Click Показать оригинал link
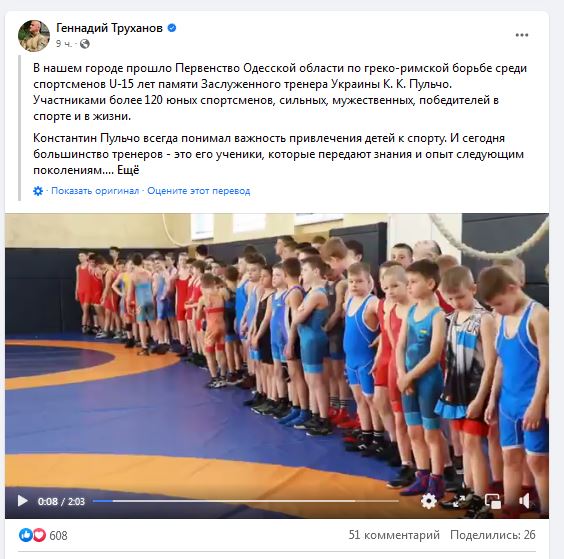This screenshot has height=559, width=564. pos(95,191)
